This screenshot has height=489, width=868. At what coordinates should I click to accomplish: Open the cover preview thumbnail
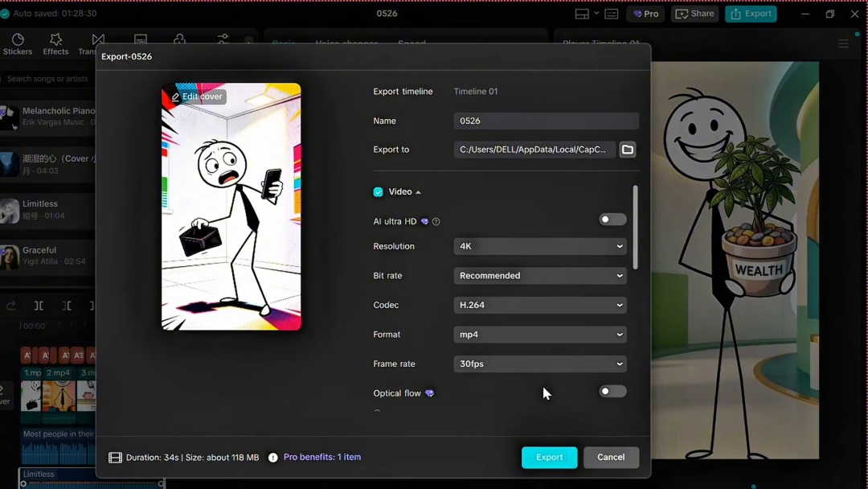click(x=231, y=207)
